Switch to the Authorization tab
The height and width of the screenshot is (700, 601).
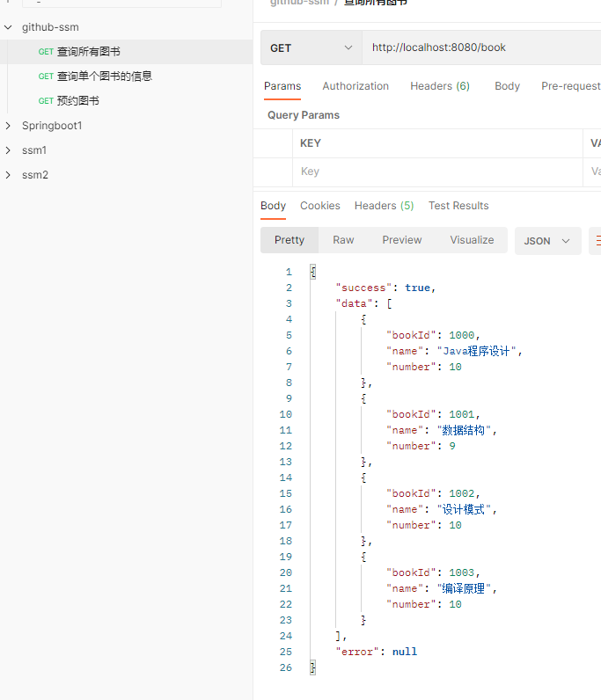coord(355,86)
